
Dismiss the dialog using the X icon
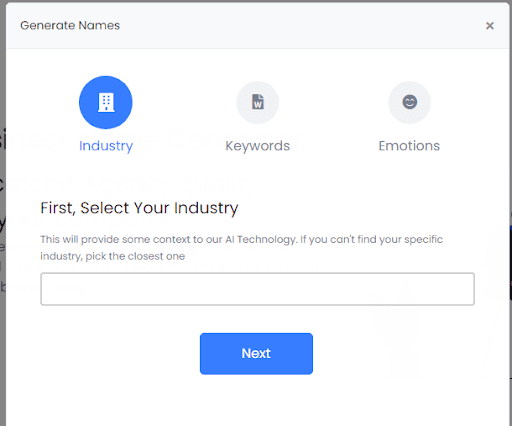(x=489, y=26)
